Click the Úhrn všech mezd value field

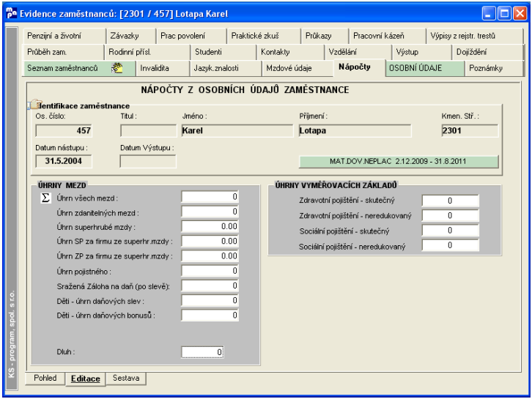pos(210,197)
